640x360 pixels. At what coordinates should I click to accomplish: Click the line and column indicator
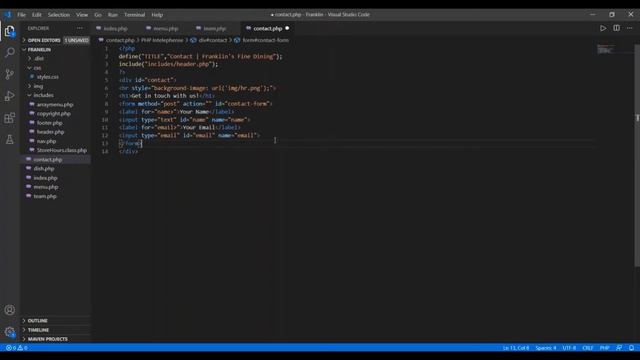click(x=516, y=348)
